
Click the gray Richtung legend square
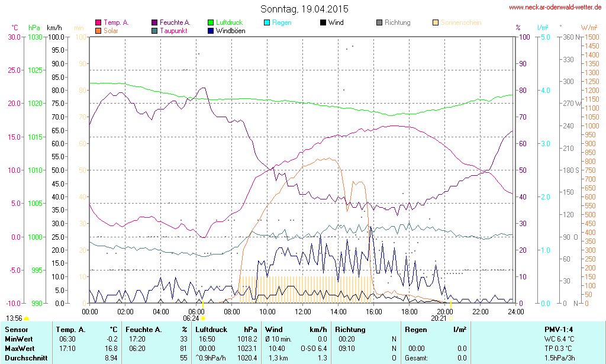click(379, 22)
